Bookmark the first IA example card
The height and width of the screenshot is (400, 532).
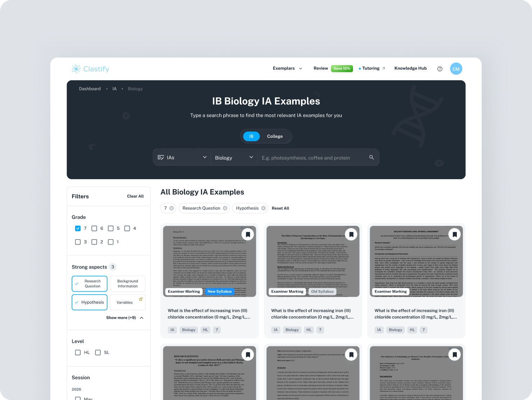tap(248, 235)
